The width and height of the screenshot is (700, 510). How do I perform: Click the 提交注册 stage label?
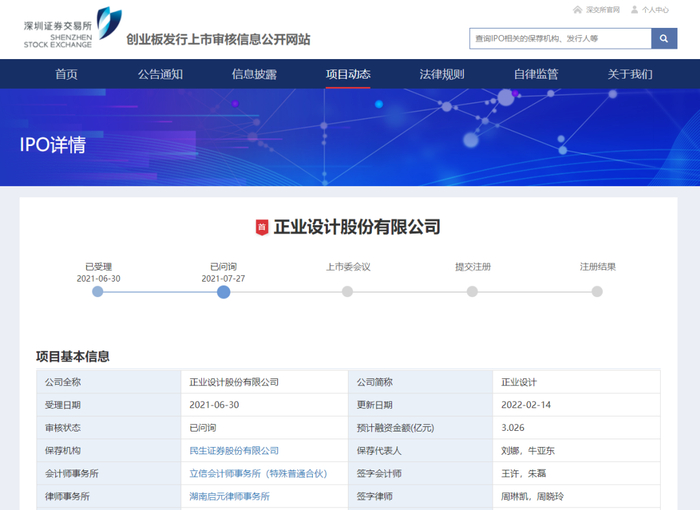click(473, 267)
